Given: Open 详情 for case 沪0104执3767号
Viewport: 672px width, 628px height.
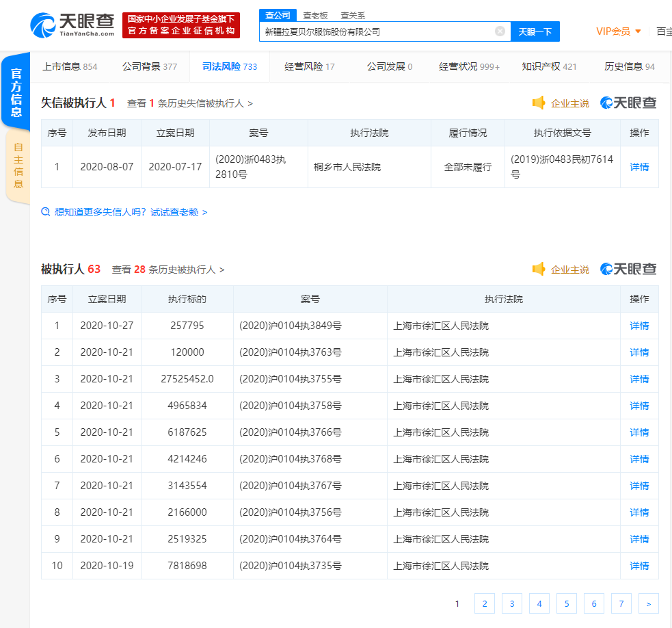Looking at the screenshot, I should 639,486.
